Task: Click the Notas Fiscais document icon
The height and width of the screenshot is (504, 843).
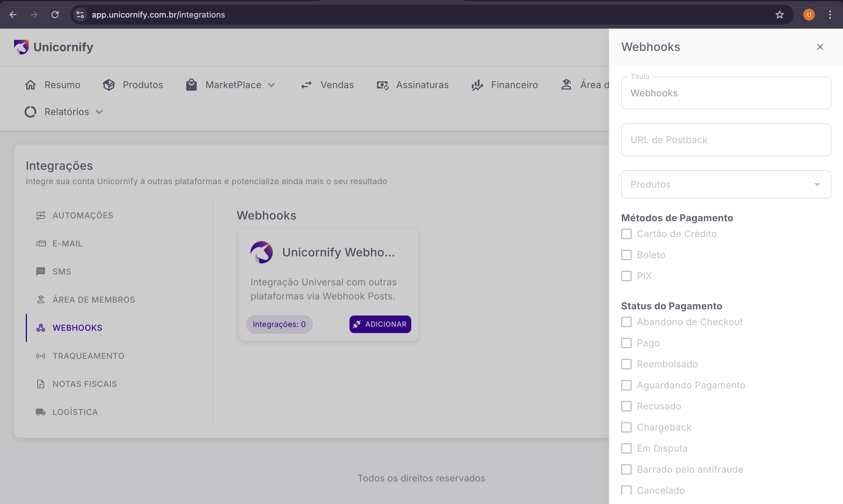Action: click(x=41, y=384)
